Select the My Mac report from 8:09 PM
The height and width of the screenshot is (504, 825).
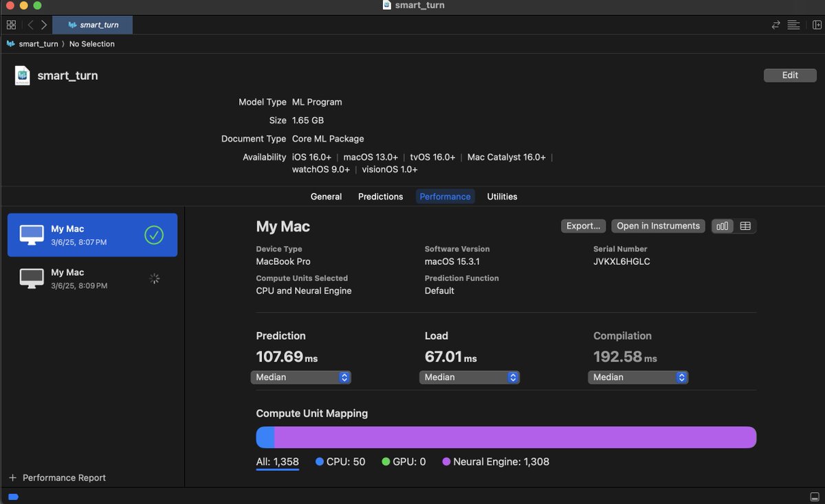coord(92,278)
